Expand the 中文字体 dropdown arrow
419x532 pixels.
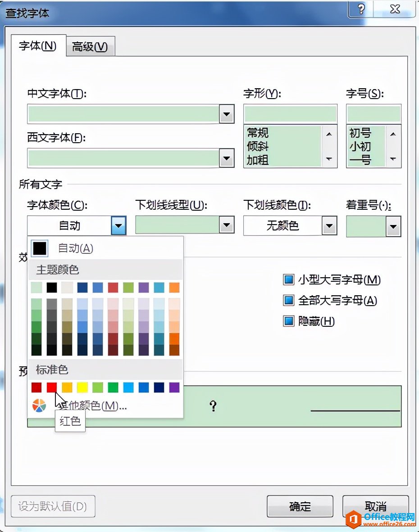(x=227, y=114)
